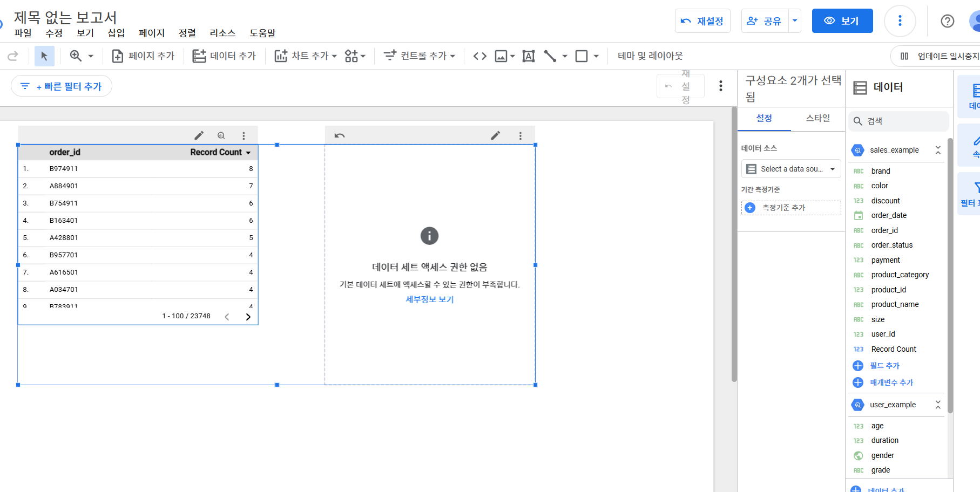This screenshot has height=492, width=980.
Task: Expand the line tool dropdown arrow
Action: 565,56
